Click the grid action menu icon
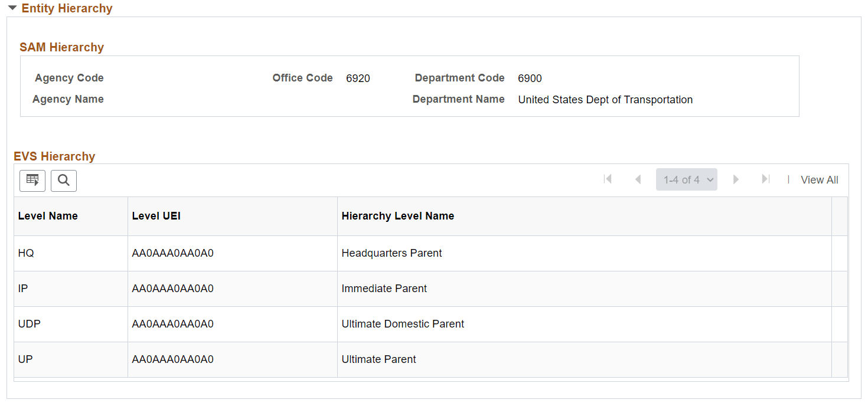Screen dimensions: 868x406 (x=32, y=181)
